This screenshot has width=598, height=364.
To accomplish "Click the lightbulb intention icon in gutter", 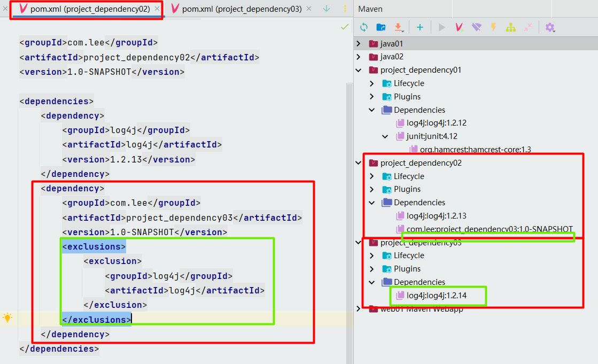I will [x=7, y=317].
